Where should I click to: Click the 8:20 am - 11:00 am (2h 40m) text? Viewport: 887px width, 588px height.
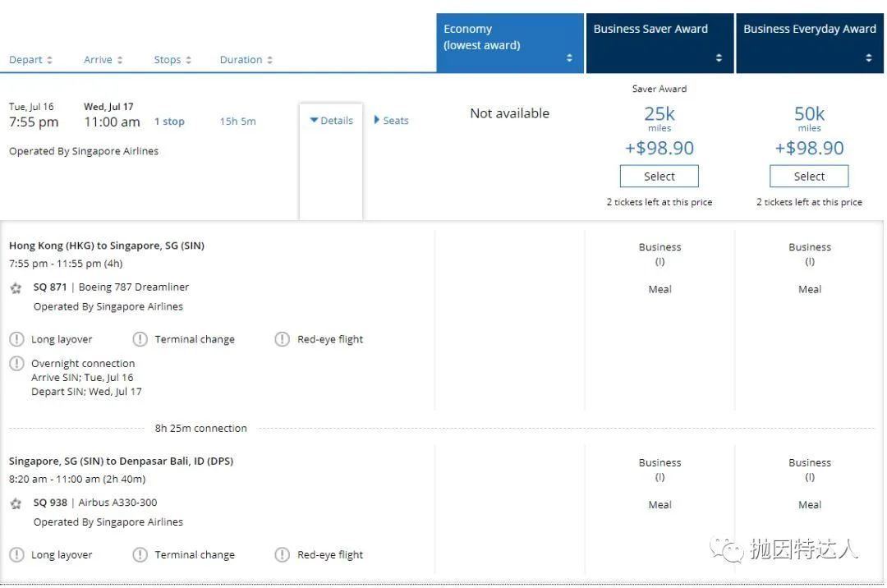pyautogui.click(x=77, y=479)
